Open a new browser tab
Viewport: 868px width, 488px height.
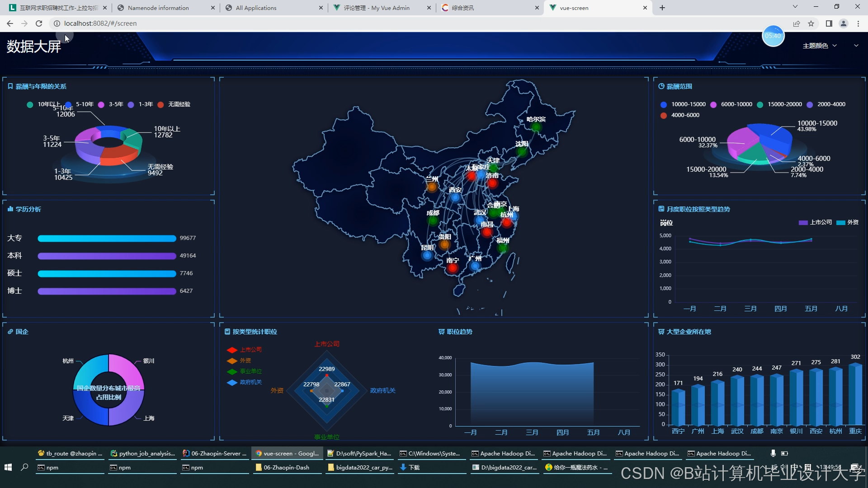(x=662, y=8)
